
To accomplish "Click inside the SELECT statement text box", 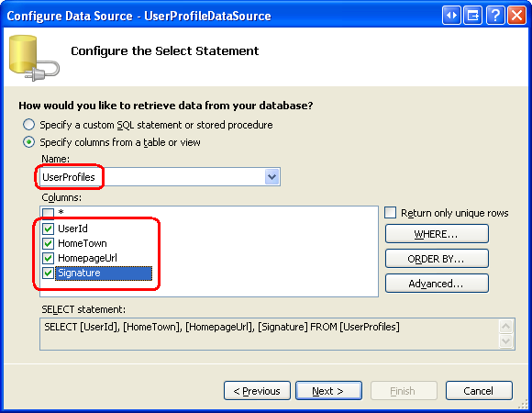I will (x=270, y=334).
